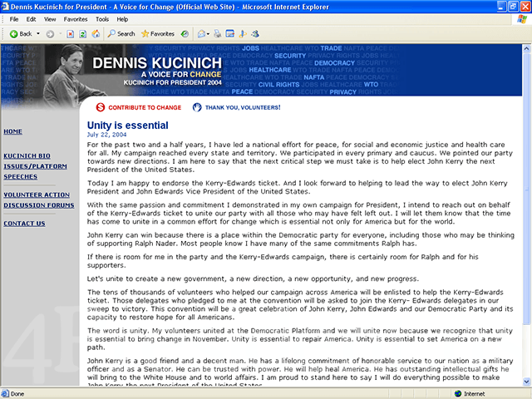Click the Print icon
The image size is (532, 399).
point(218,34)
